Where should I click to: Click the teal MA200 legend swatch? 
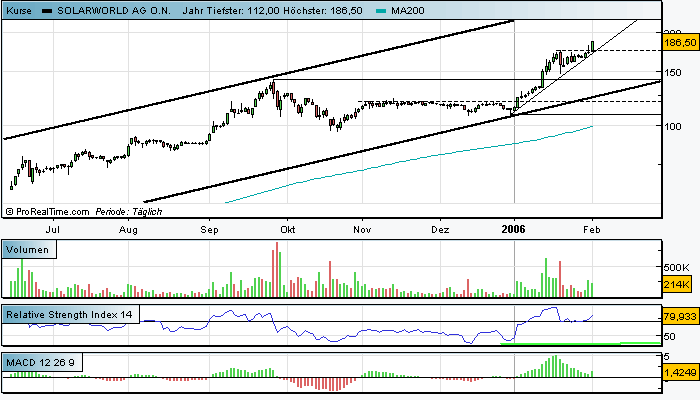[x=381, y=11]
